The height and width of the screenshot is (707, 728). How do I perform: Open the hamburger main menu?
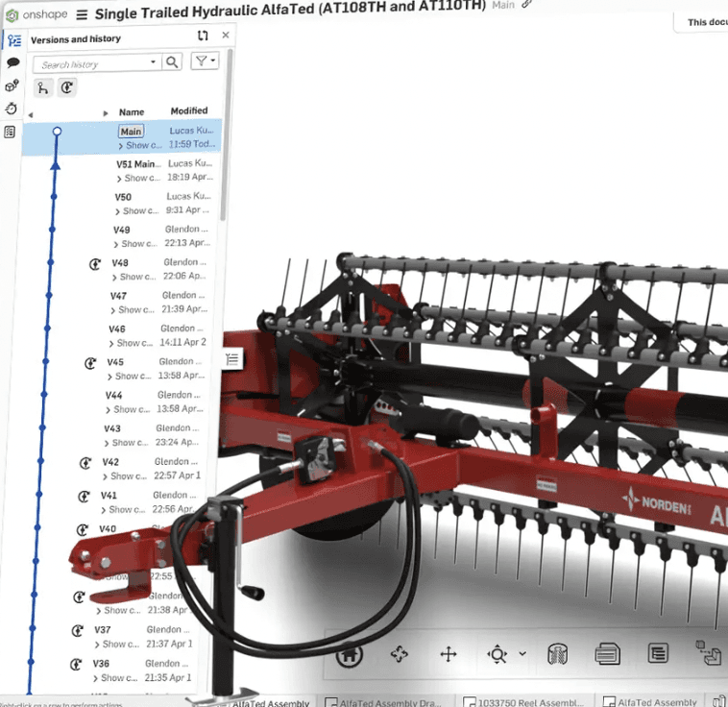[x=82, y=14]
